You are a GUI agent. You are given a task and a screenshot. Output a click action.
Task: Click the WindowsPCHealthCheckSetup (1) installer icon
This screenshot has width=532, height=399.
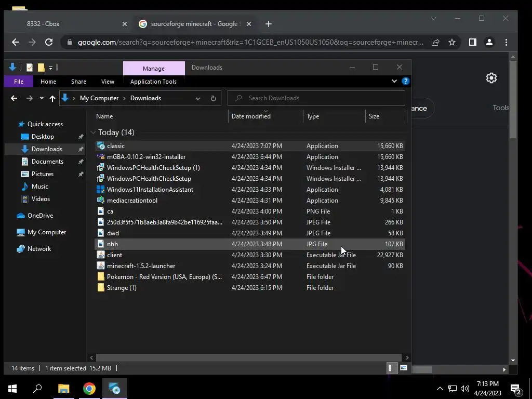coord(101,167)
